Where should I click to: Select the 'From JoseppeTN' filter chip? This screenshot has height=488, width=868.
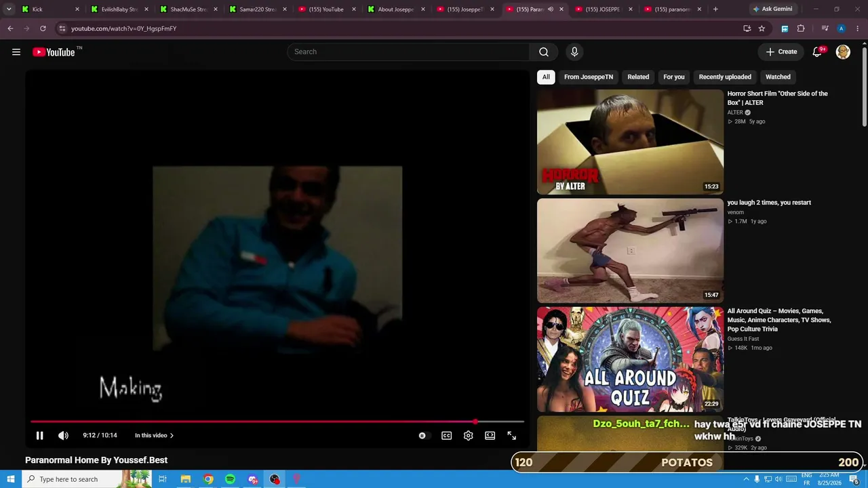(x=589, y=77)
